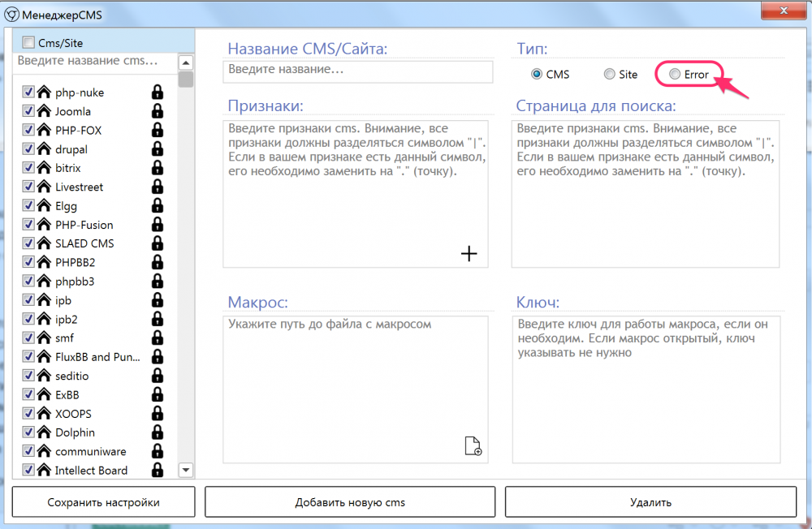This screenshot has width=812, height=529.
Task: Uncheck the SLAED CMS checkbox
Action: [x=28, y=243]
